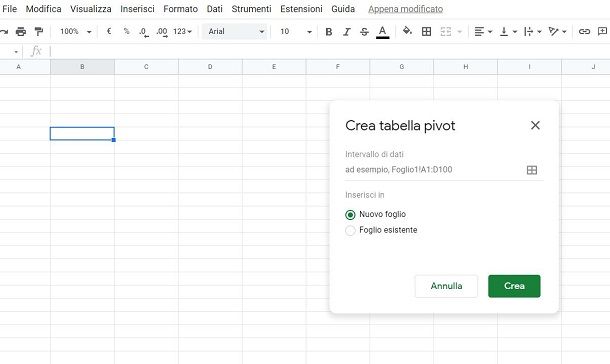Open the font size 10 dropdown
Image resolution: width=610 pixels, height=364 pixels.
(296, 32)
